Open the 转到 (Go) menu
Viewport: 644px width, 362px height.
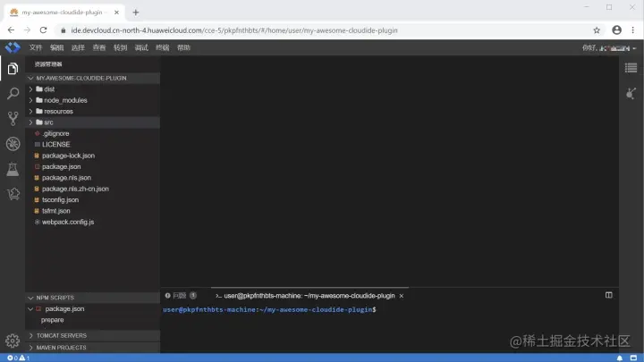pyautogui.click(x=121, y=47)
